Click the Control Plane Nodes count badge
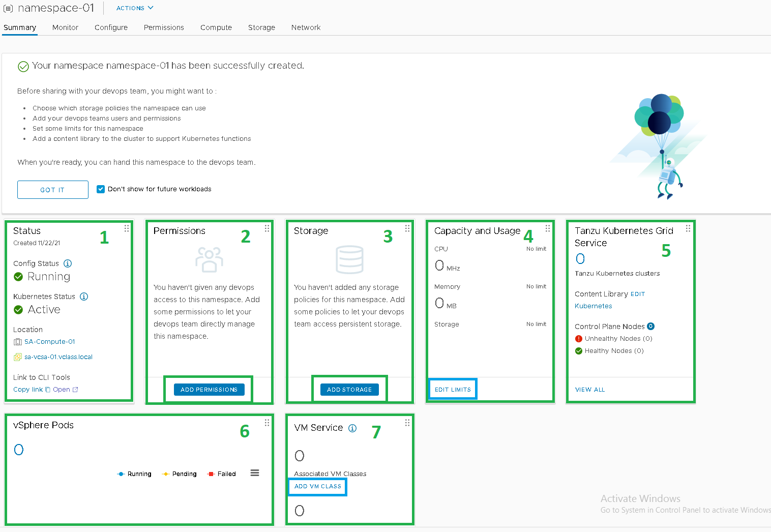Image resolution: width=771 pixels, height=532 pixels. click(x=650, y=327)
